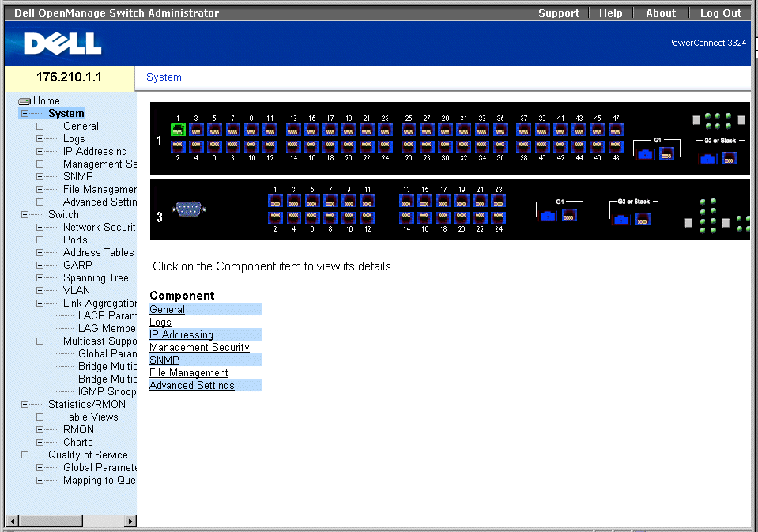This screenshot has width=758, height=532.
Task: Choose port 13 on unit 1
Action: pos(293,130)
